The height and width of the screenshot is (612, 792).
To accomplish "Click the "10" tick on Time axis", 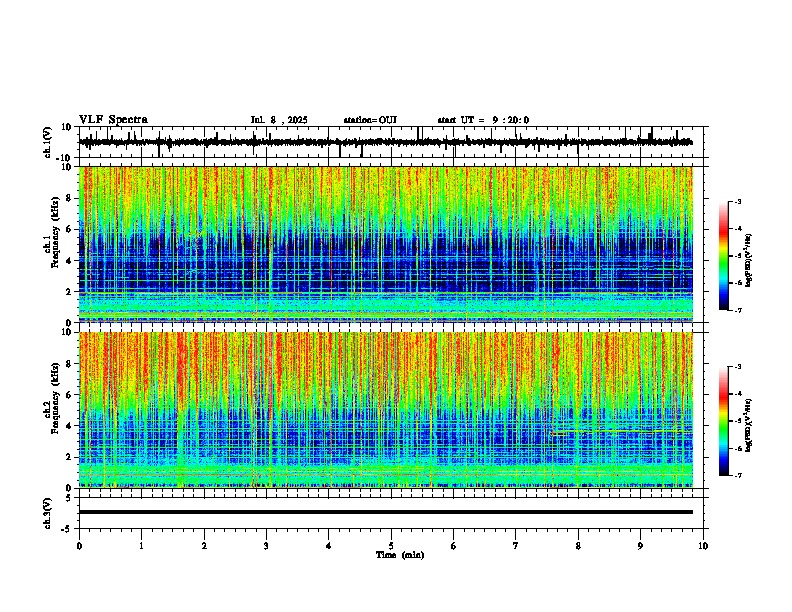I will [x=703, y=545].
